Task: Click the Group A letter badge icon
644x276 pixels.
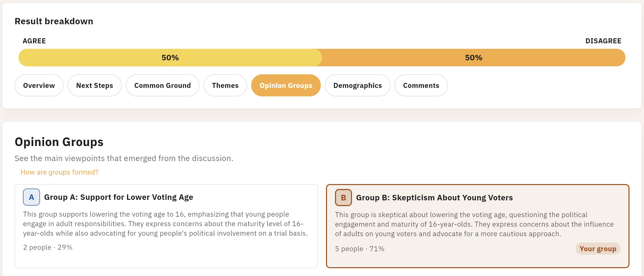Action: [31, 197]
